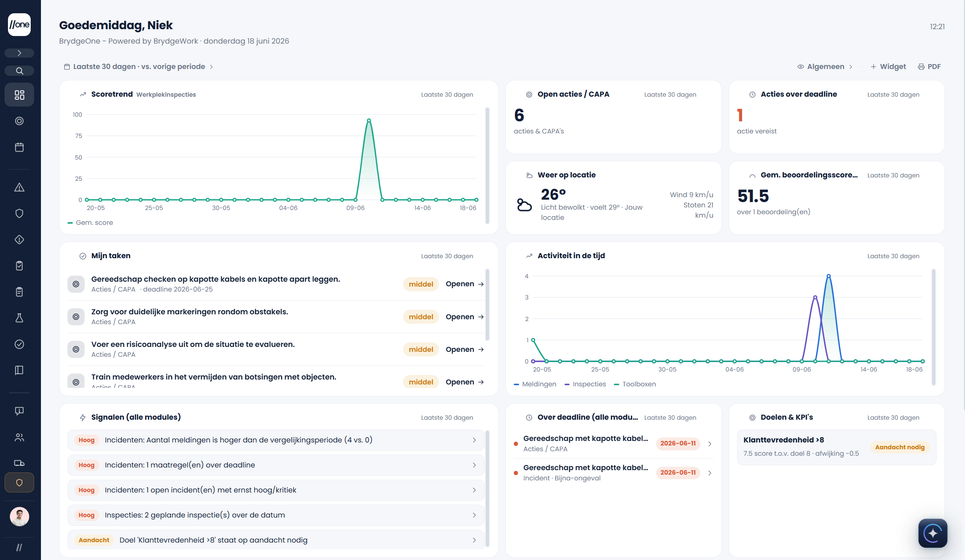Toggle the Meldingen legend series

(x=535, y=384)
